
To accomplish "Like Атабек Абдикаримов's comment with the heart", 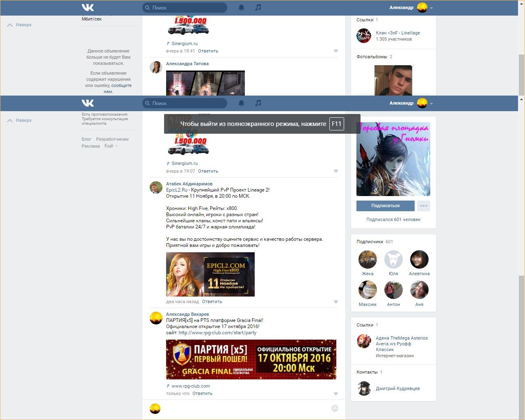I will [x=336, y=301].
